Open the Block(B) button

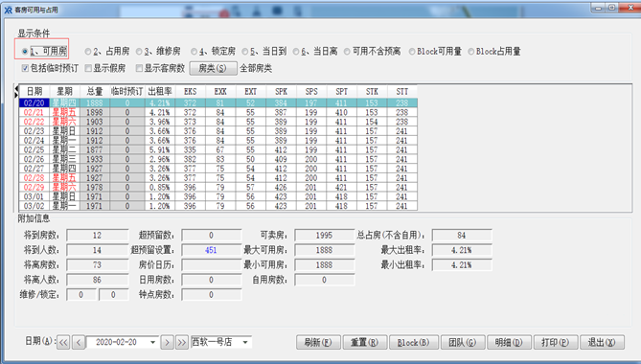click(x=414, y=342)
